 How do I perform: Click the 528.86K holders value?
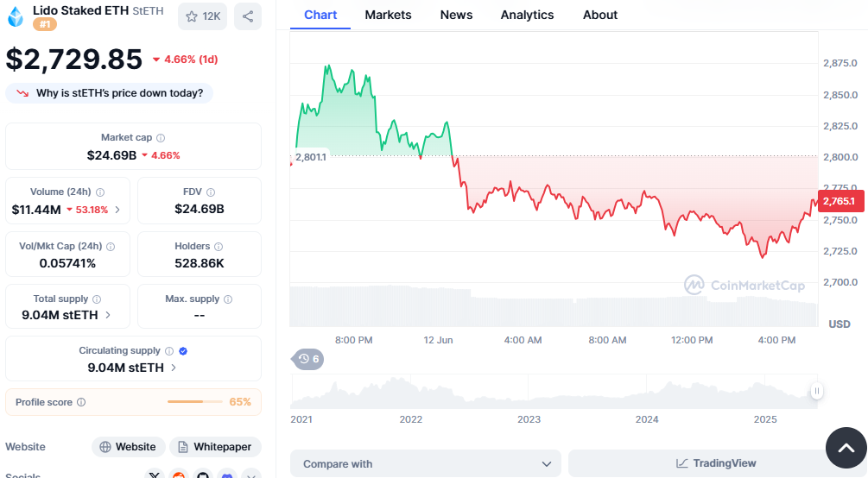pyautogui.click(x=200, y=263)
